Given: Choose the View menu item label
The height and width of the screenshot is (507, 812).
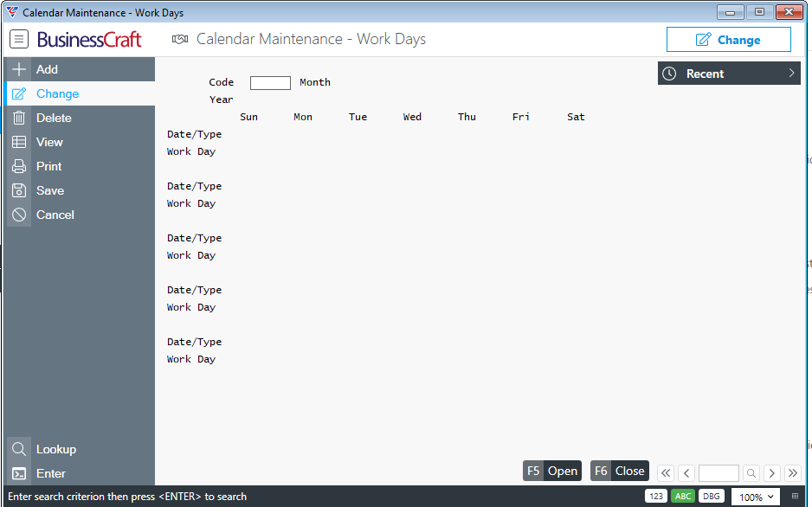Looking at the screenshot, I should click(49, 142).
